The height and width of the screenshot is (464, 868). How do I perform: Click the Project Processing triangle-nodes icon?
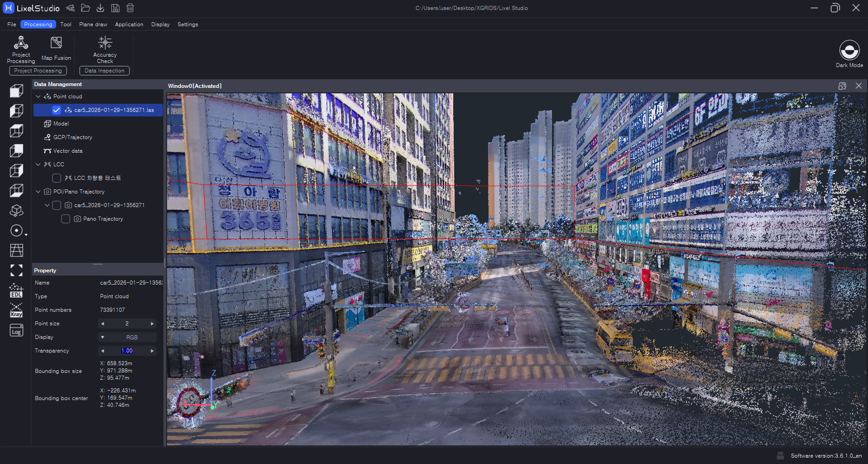[21, 43]
